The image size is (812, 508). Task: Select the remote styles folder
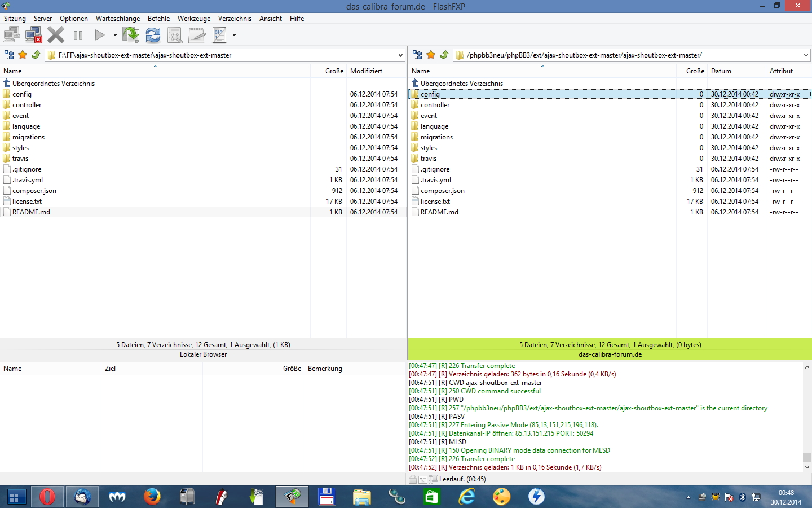(429, 148)
